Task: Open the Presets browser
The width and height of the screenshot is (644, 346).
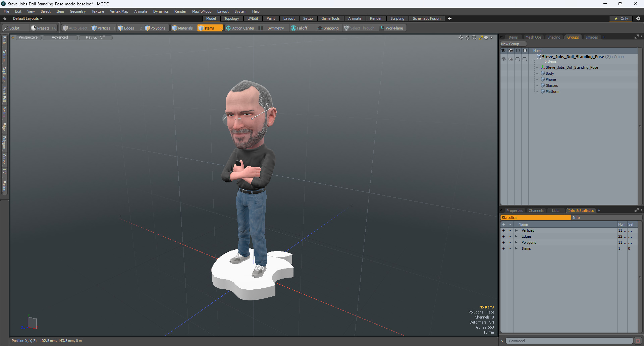Action: pos(43,28)
